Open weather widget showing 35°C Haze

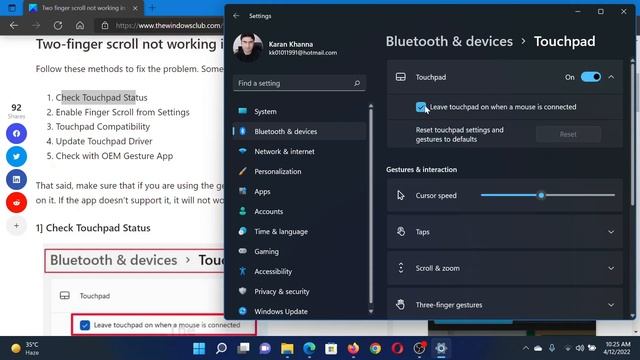[x=24, y=348]
